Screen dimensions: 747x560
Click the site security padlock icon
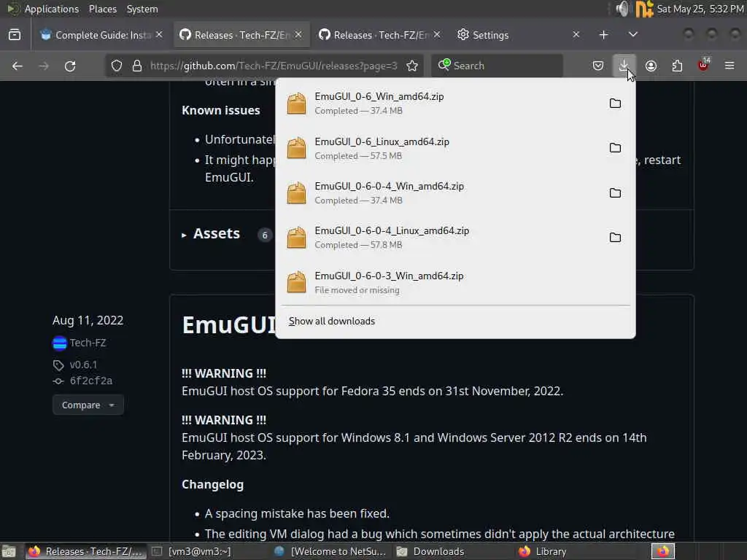137,66
